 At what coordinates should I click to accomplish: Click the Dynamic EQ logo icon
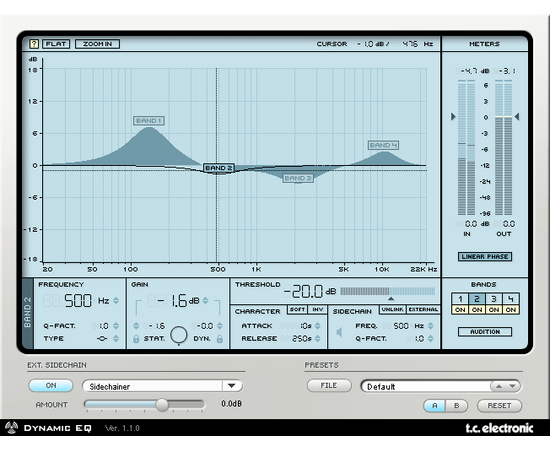click(x=11, y=428)
